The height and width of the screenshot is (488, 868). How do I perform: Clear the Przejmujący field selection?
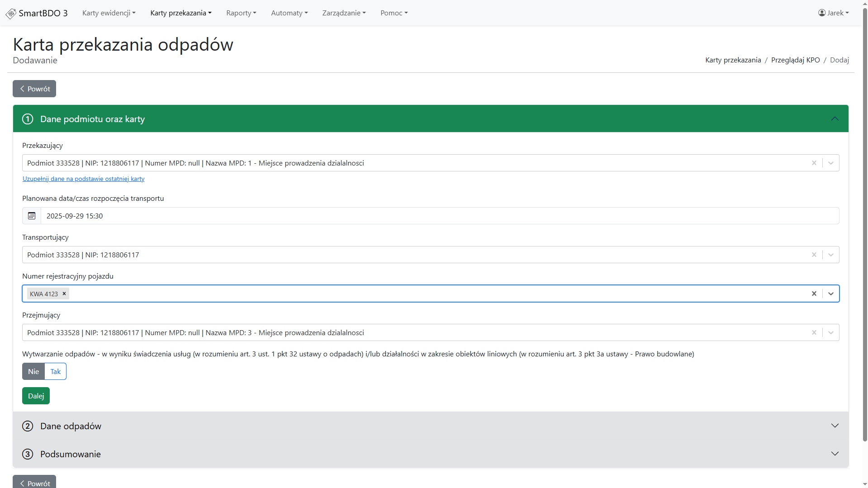pyautogui.click(x=814, y=332)
